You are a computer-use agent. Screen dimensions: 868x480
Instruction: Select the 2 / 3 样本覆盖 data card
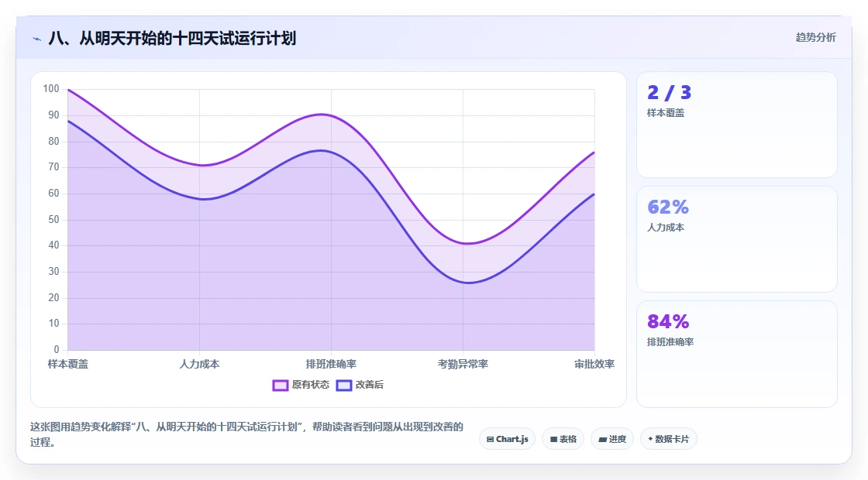(737, 125)
